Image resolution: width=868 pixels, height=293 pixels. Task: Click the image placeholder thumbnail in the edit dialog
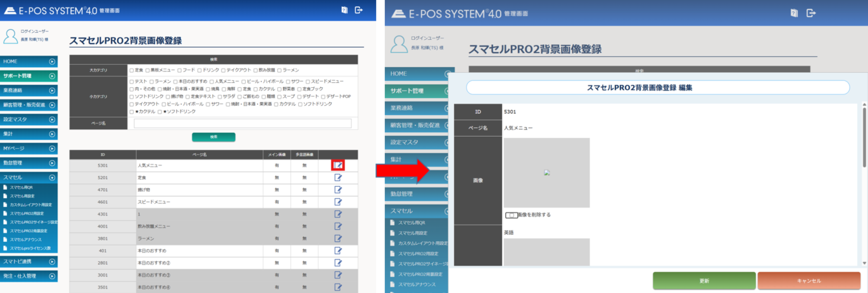(x=546, y=173)
